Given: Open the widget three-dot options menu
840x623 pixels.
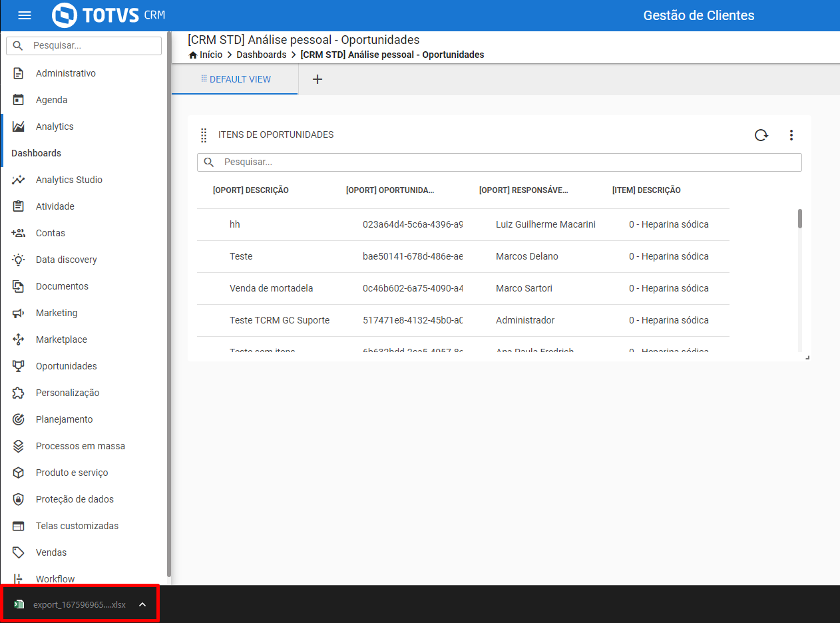Looking at the screenshot, I should (791, 135).
